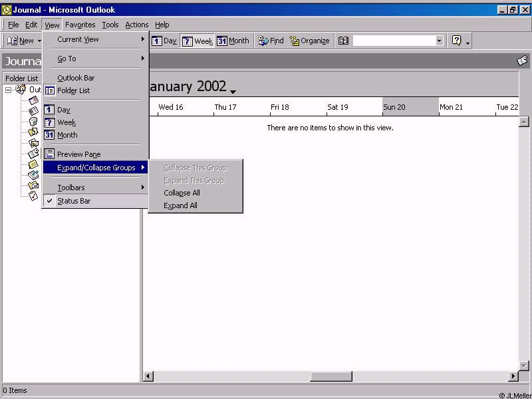Switch to Month view on the toolbar
532x399 pixels.
tap(233, 41)
